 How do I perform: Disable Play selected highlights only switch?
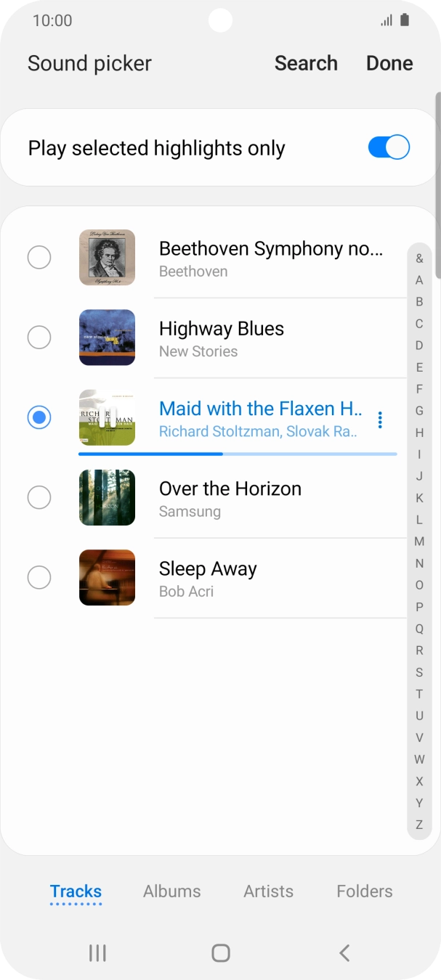coord(389,148)
